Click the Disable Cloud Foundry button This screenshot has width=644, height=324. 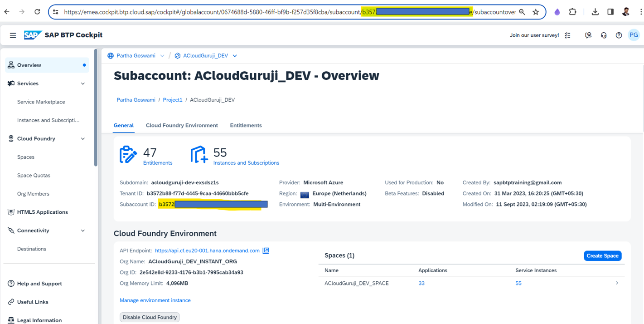pyautogui.click(x=150, y=317)
